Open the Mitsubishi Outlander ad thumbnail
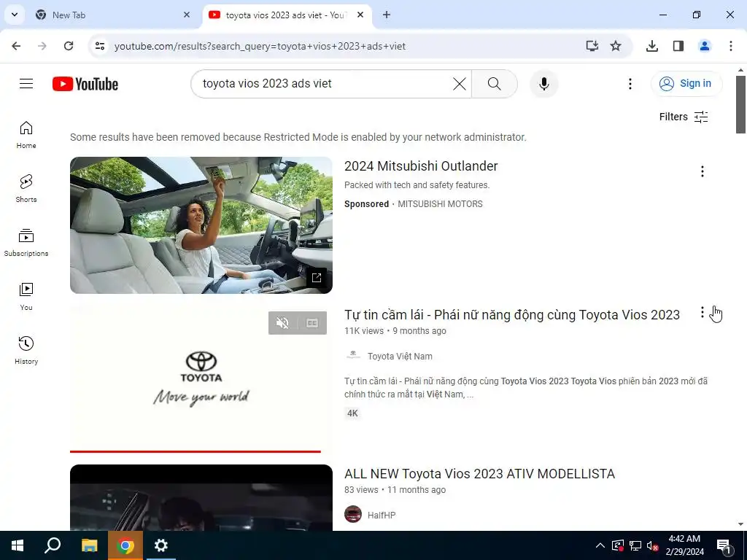This screenshot has width=747, height=560. (x=201, y=225)
